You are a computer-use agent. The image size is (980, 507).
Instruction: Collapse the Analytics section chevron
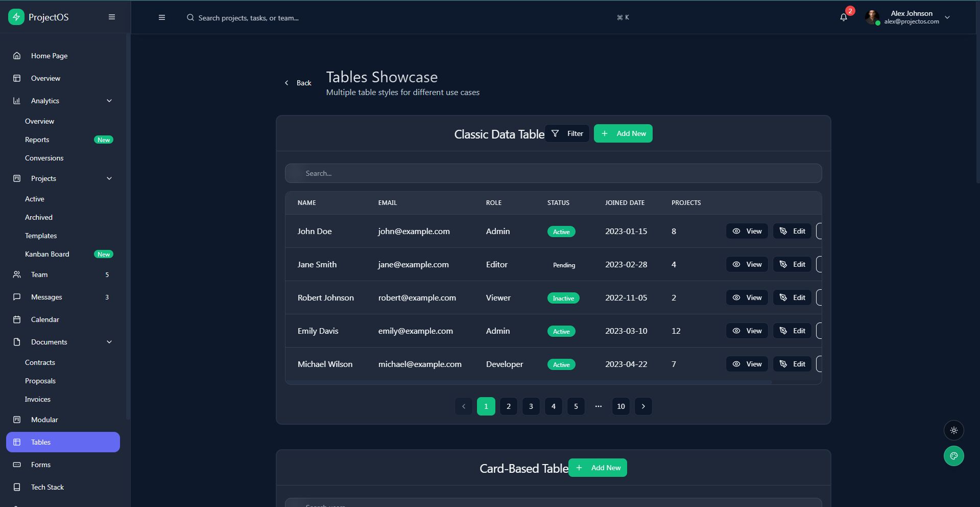point(109,101)
